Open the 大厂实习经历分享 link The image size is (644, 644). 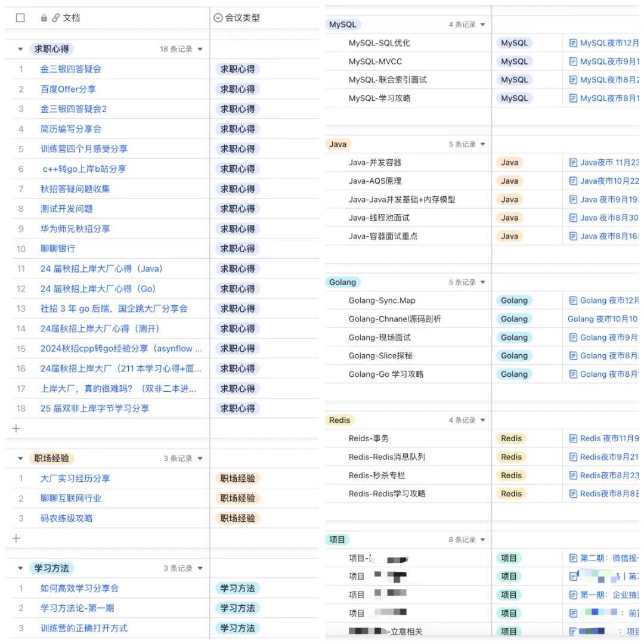[75, 478]
